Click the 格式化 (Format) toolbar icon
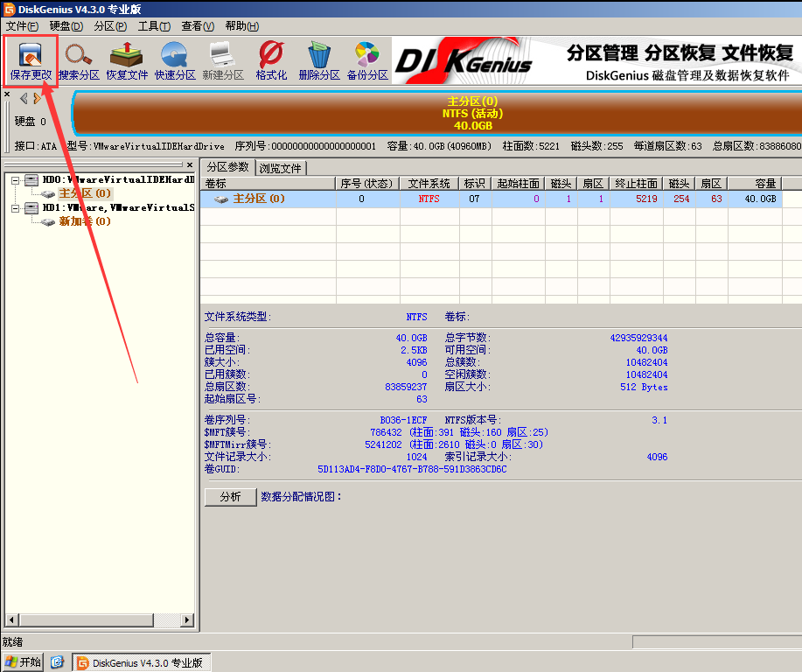Viewport: 802px width, 672px height. [271, 60]
